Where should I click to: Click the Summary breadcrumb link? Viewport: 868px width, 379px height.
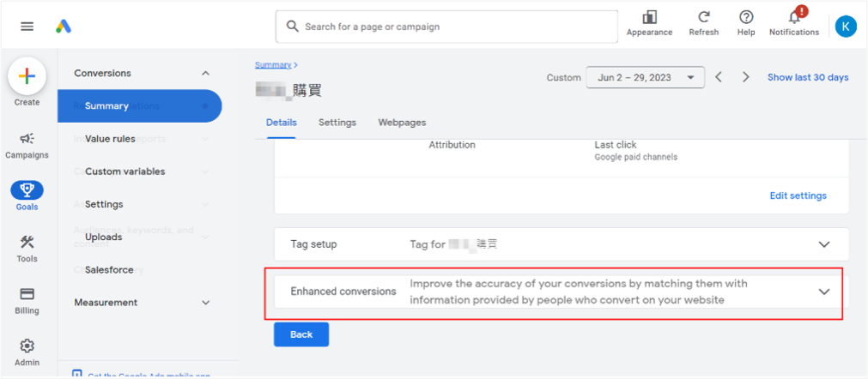(273, 64)
